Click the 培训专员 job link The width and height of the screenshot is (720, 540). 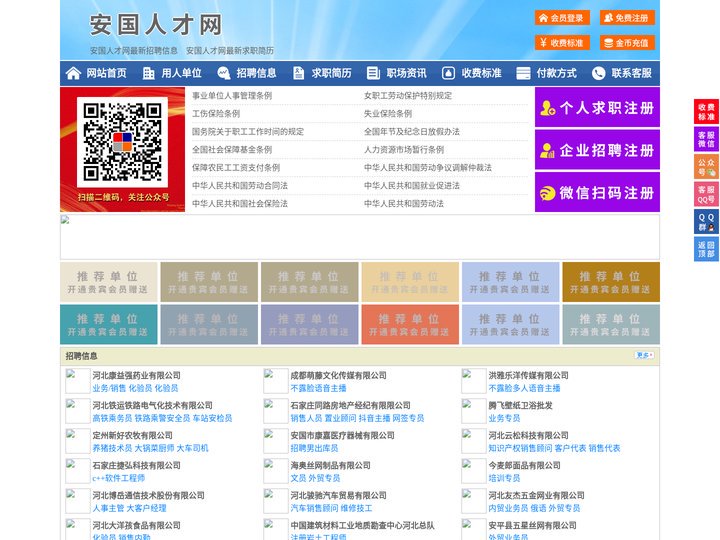tap(504, 478)
